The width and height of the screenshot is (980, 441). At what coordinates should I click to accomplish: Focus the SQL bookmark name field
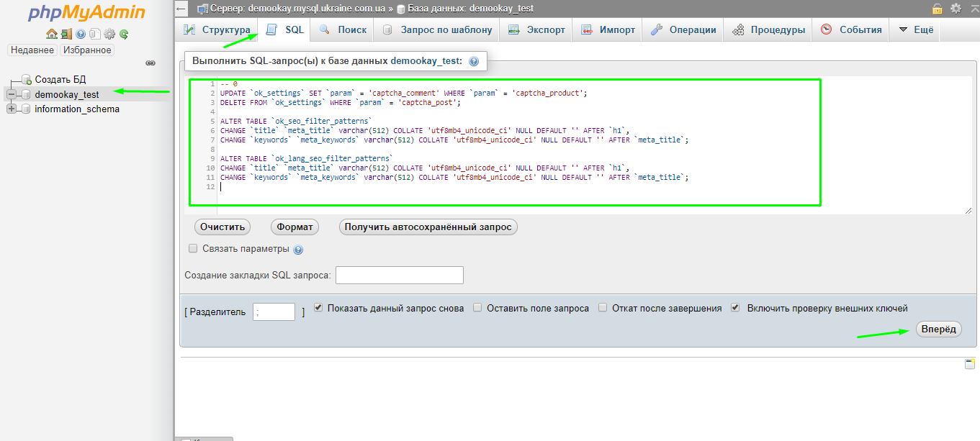(400, 275)
